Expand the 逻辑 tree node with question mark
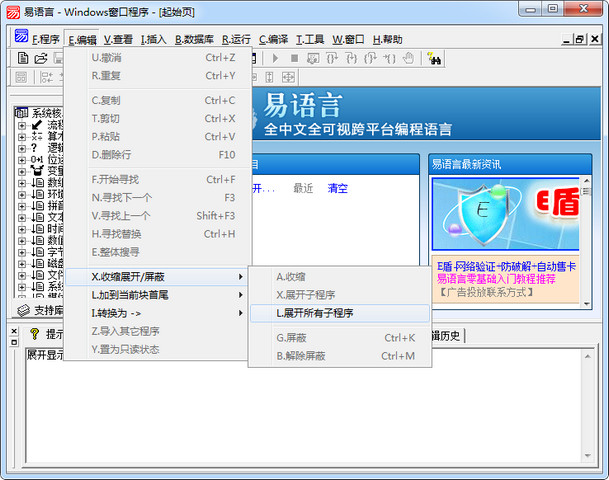Viewport: 609px width, 480px height. 22,148
